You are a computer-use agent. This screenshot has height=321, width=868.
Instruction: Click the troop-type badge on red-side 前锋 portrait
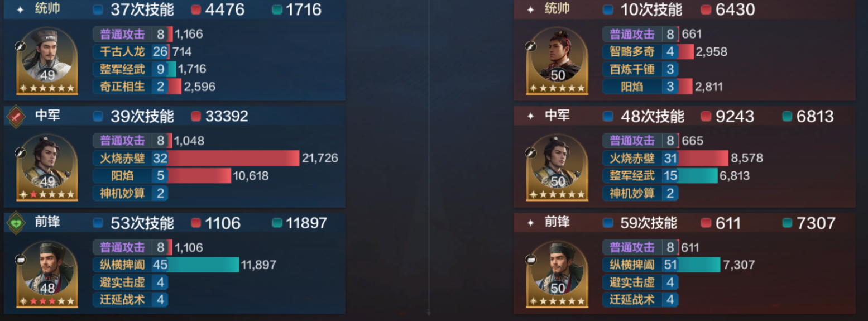point(531,260)
